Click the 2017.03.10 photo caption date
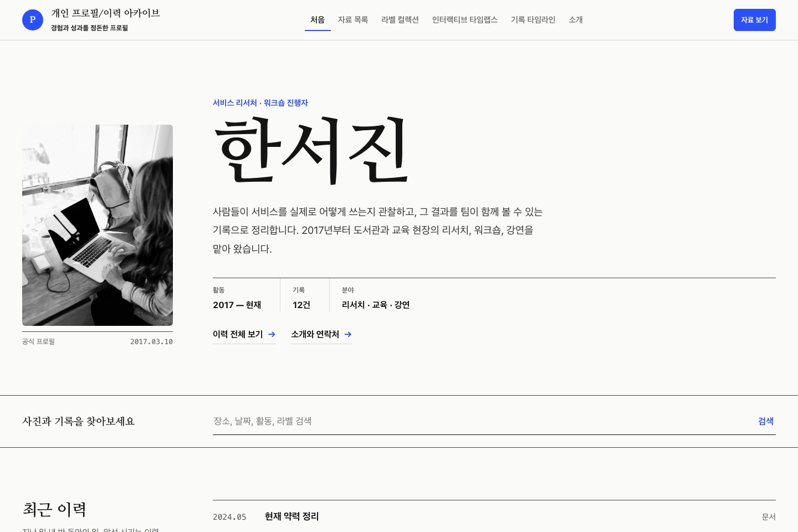798x532 pixels. tap(151, 341)
